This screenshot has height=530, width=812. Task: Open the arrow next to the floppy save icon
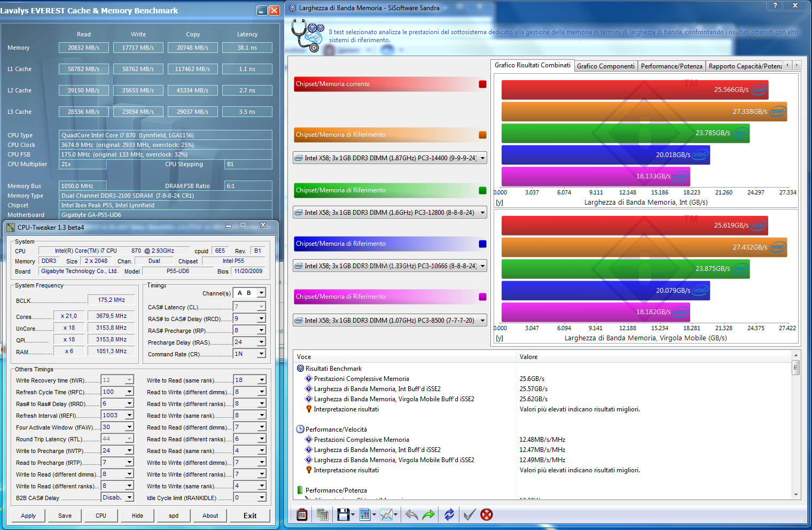(x=353, y=515)
